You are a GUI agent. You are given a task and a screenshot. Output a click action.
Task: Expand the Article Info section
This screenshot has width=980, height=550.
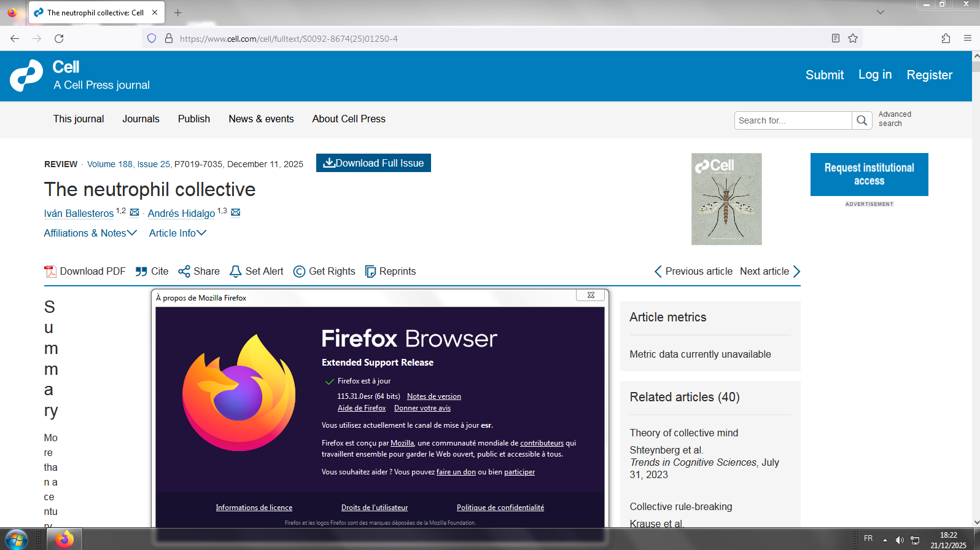[x=178, y=233]
